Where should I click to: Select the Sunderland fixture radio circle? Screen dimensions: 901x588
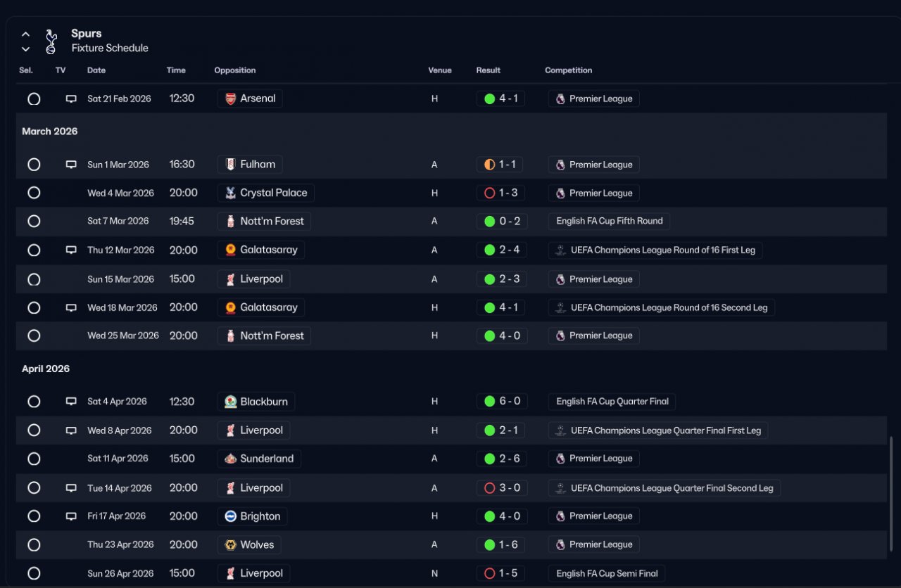click(34, 459)
